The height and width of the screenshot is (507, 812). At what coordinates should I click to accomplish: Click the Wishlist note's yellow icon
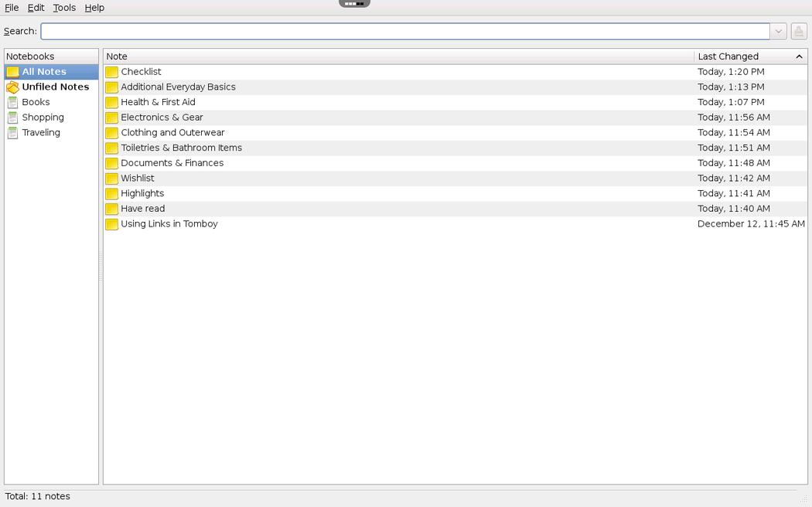111,179
